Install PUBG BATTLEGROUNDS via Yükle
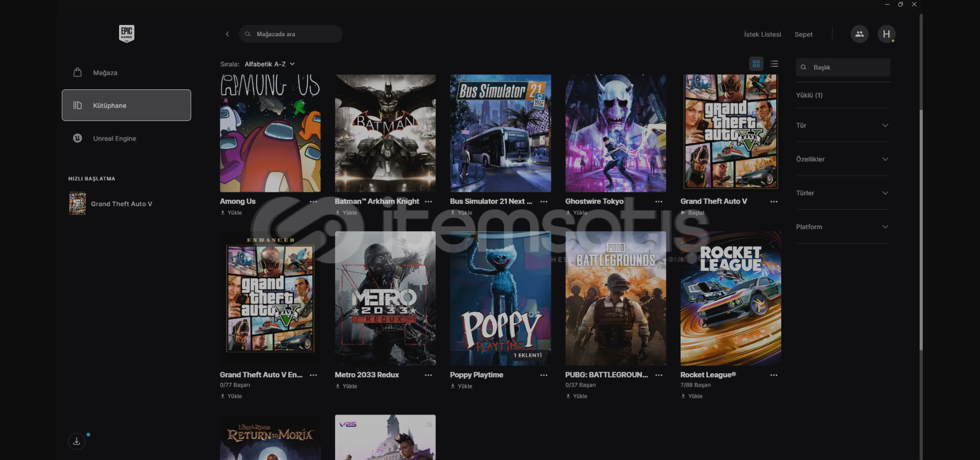 point(576,396)
